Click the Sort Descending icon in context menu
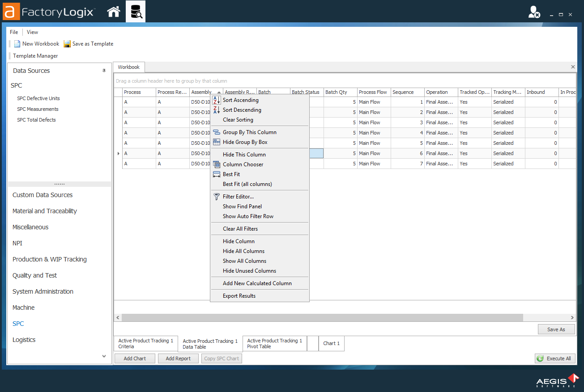Image resolution: width=584 pixels, height=392 pixels. click(217, 110)
